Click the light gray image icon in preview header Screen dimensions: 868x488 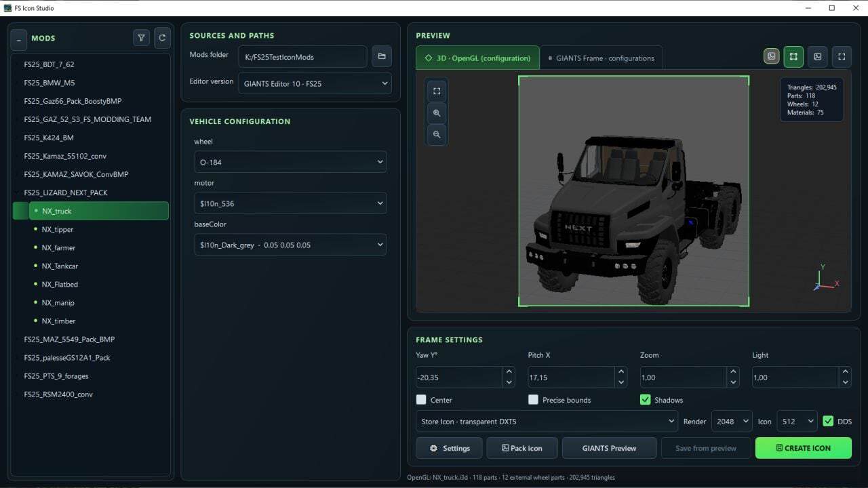pyautogui.click(x=772, y=57)
